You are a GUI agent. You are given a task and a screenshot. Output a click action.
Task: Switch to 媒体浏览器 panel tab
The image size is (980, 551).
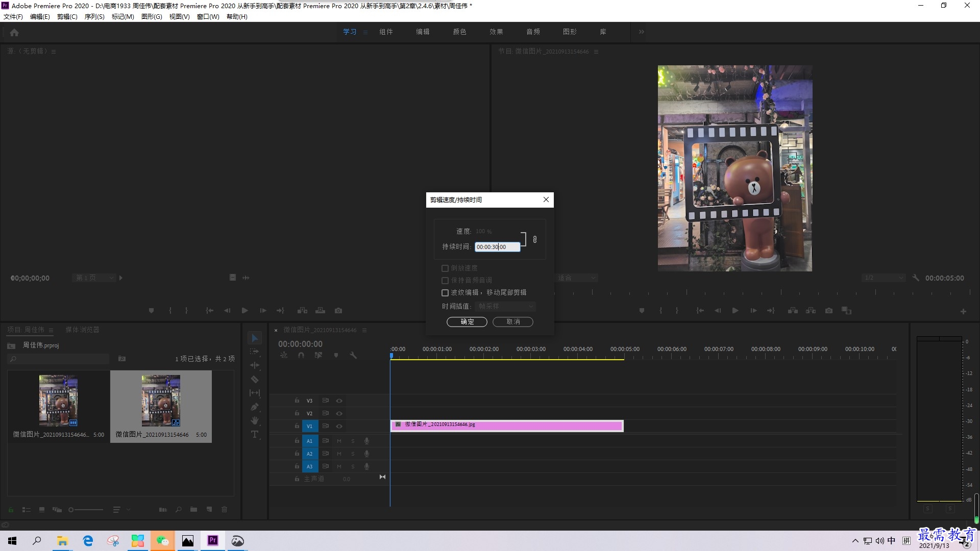click(82, 330)
